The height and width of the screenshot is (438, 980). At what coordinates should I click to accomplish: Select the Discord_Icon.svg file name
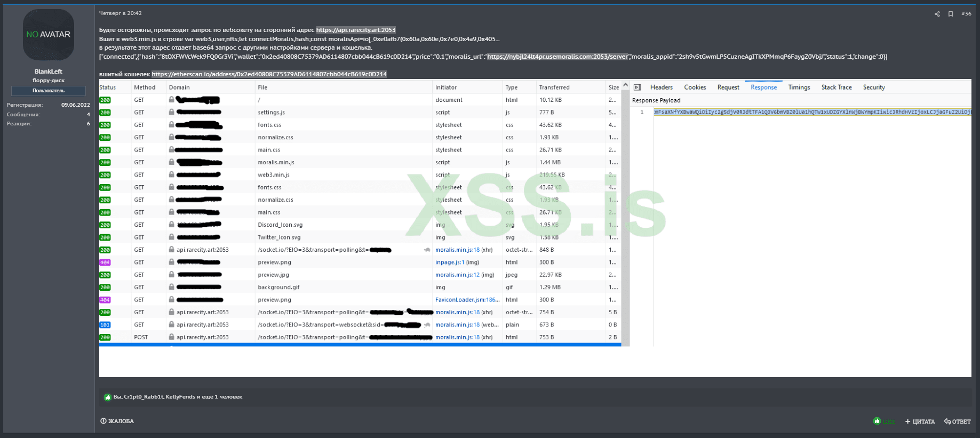pos(280,225)
